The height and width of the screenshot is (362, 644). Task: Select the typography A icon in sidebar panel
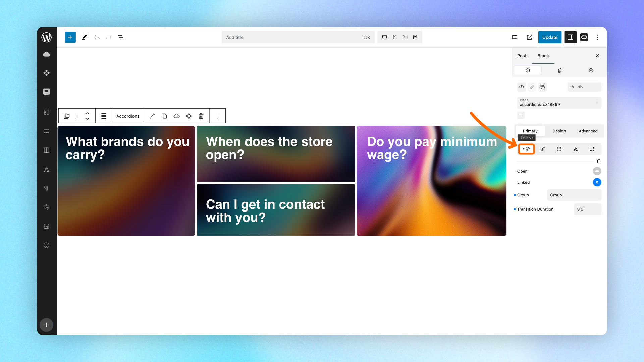pyautogui.click(x=576, y=149)
